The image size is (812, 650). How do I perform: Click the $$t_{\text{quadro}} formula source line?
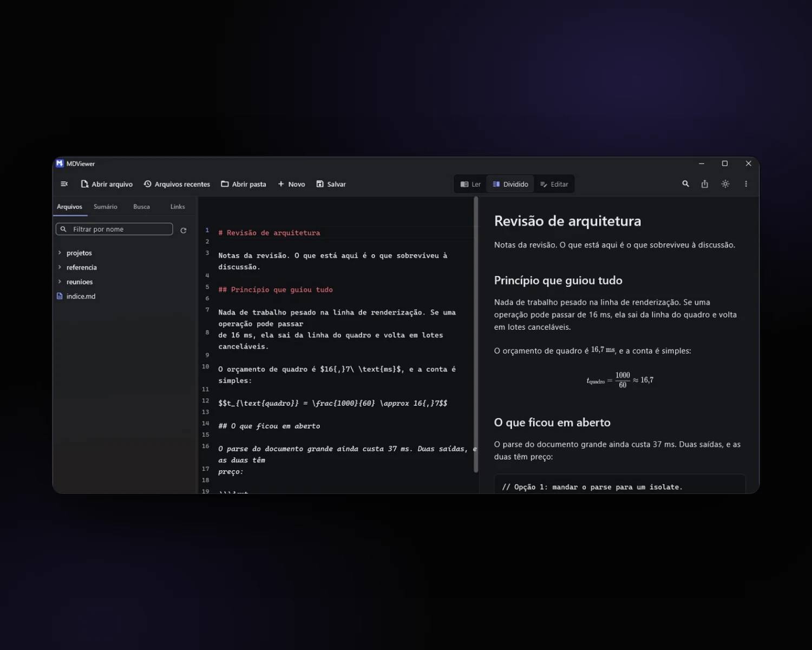[x=333, y=404]
